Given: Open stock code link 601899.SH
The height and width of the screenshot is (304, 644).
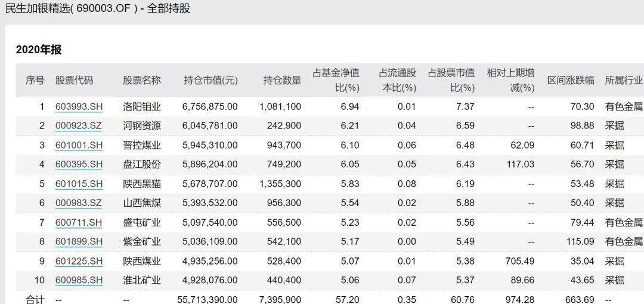Looking at the screenshot, I should point(79,242).
